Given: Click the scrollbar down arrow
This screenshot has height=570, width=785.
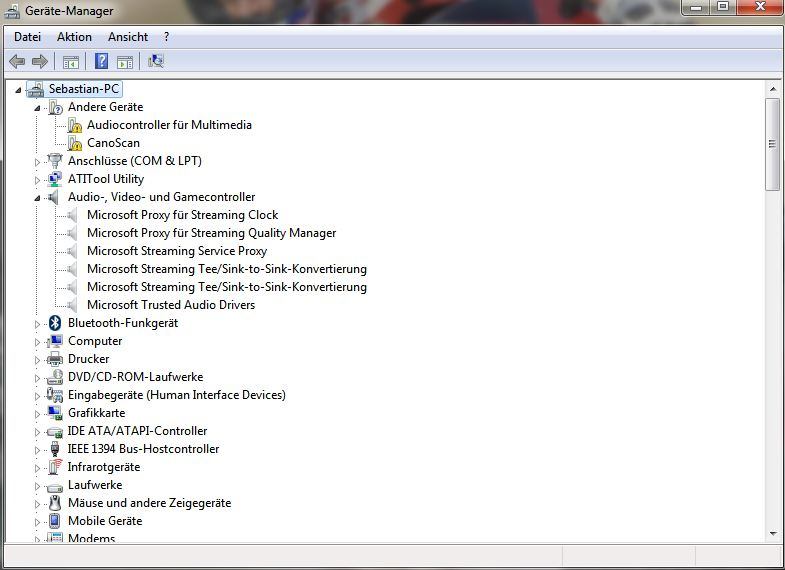Looking at the screenshot, I should (772, 534).
